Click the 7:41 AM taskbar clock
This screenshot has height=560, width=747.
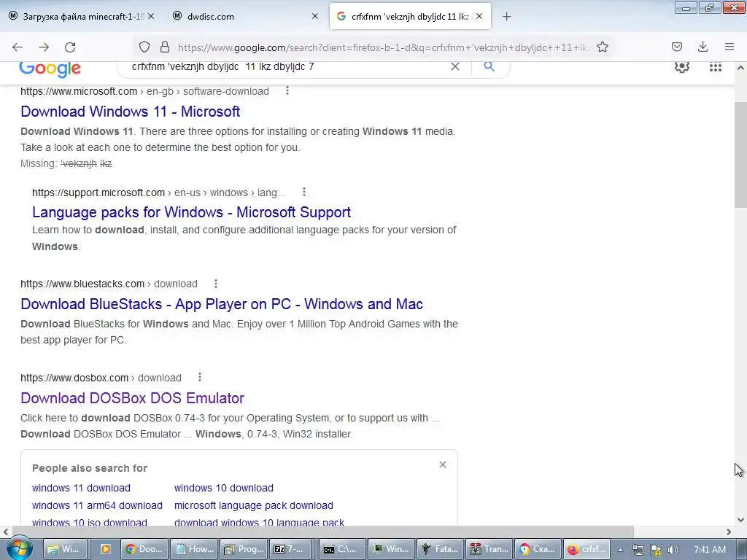click(709, 550)
